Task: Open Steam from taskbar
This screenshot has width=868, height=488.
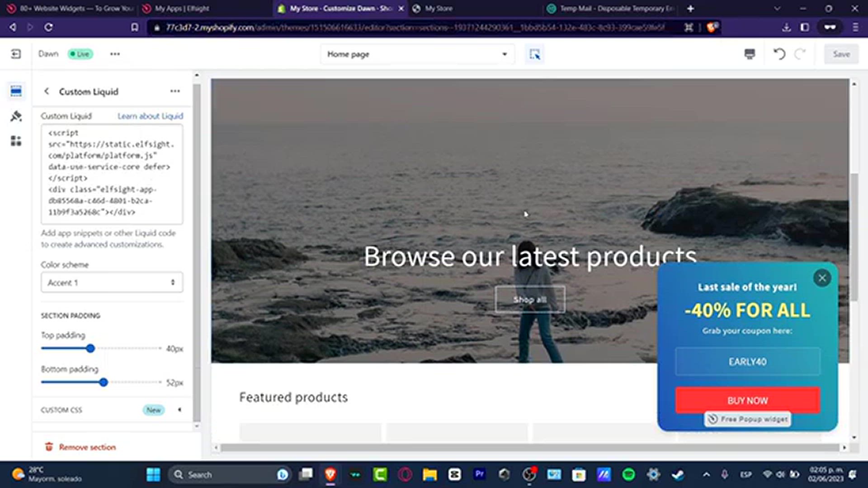Action: (x=678, y=474)
